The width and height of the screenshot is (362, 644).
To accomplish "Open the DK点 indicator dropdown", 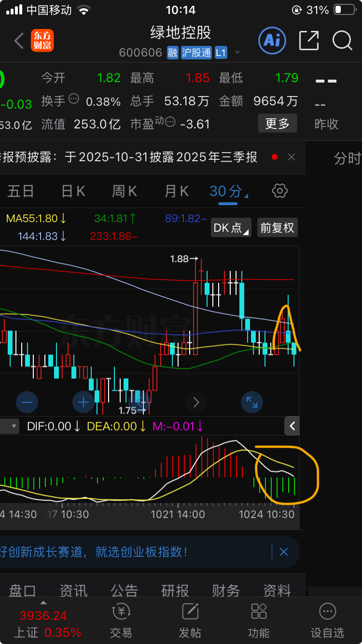I will click(231, 228).
